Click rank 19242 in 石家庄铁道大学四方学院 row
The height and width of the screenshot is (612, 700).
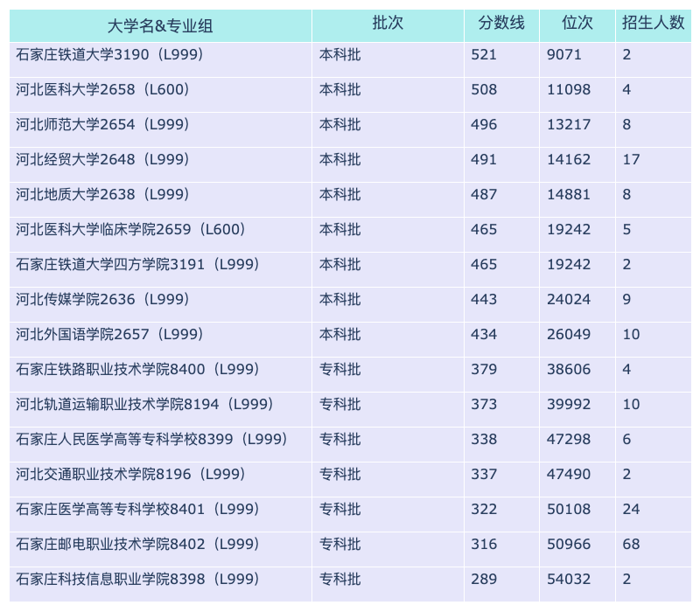[569, 265]
